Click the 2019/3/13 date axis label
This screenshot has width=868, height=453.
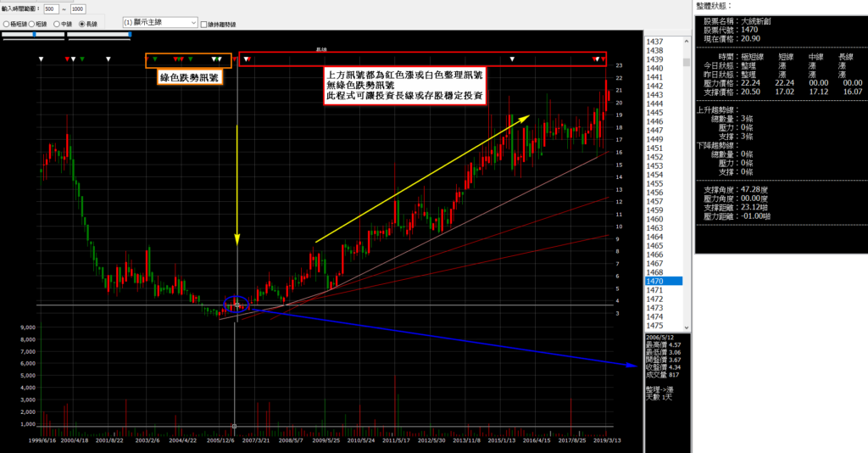click(607, 441)
